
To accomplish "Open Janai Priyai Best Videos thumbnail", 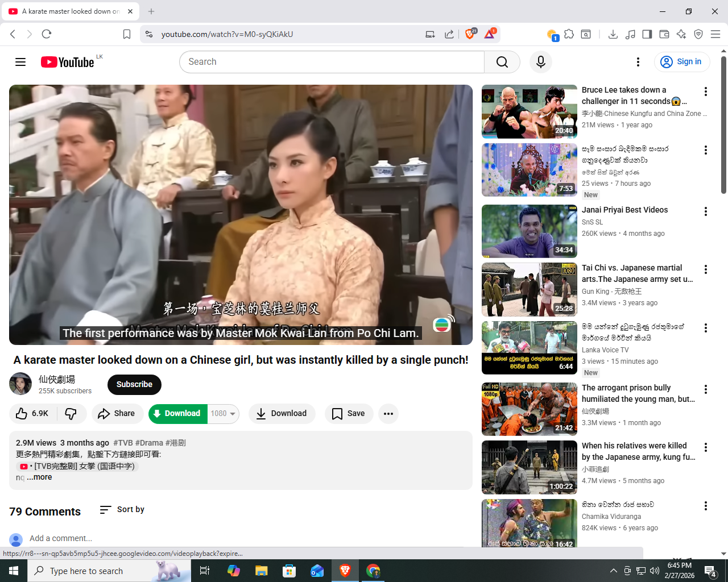I will click(530, 231).
